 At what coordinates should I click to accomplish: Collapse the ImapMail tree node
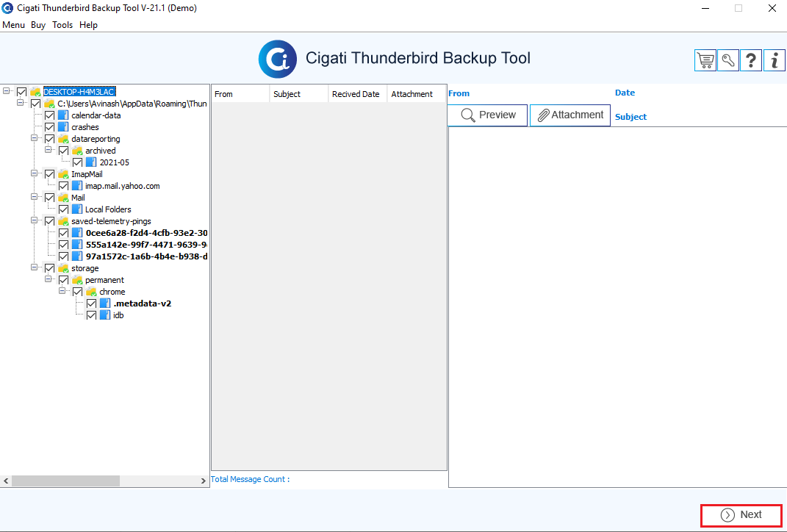click(x=34, y=173)
